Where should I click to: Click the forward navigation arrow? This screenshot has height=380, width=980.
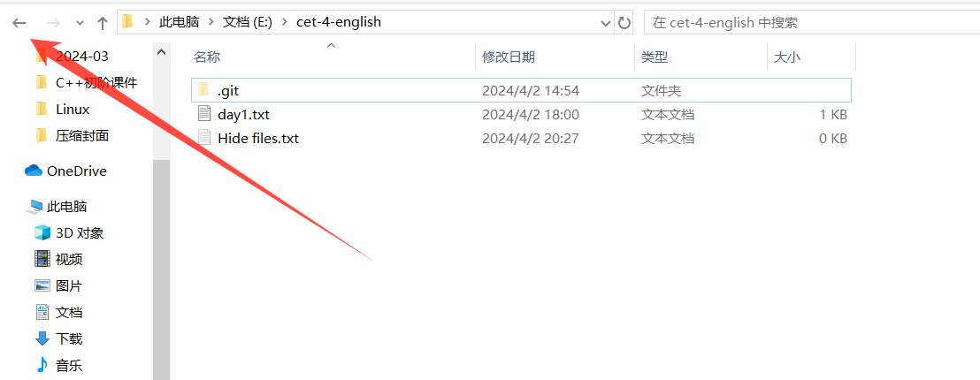(x=54, y=23)
